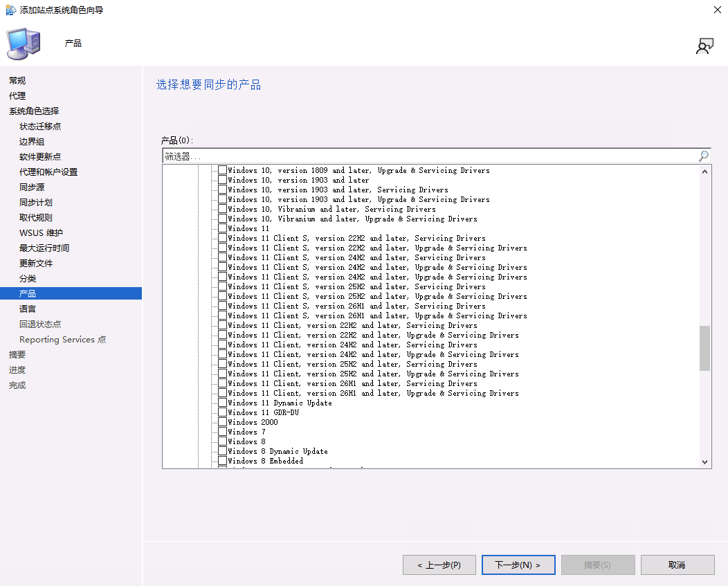This screenshot has height=586, width=728.
Task: Click the search magnifier icon in filter box
Action: coord(703,156)
